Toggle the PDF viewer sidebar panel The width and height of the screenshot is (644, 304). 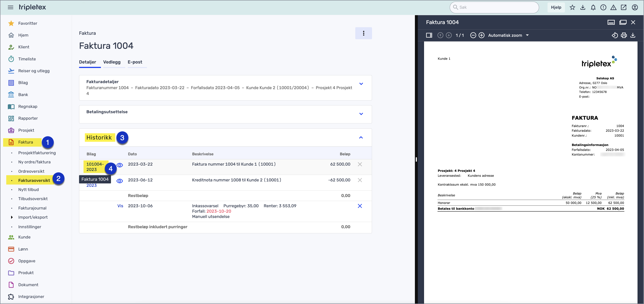(429, 35)
